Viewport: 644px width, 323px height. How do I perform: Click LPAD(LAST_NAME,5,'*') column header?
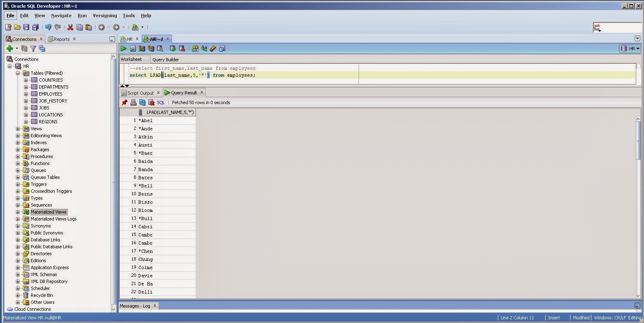tap(167, 112)
